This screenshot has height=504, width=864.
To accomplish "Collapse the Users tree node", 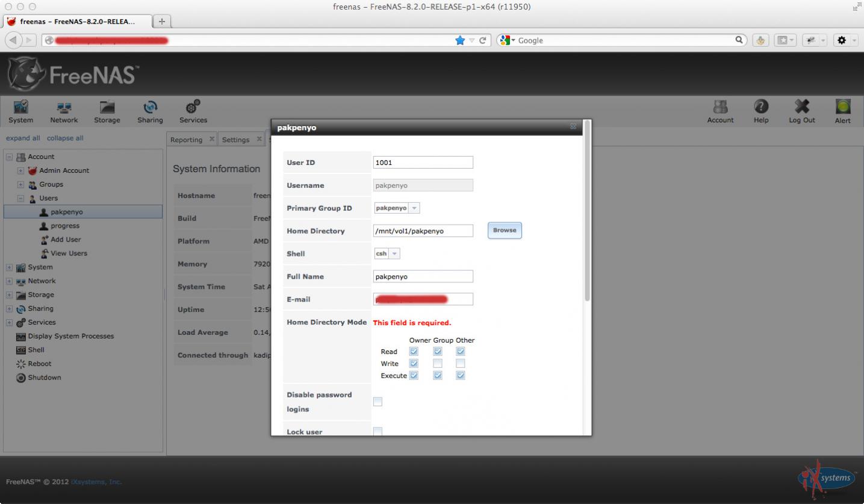I will coord(20,199).
